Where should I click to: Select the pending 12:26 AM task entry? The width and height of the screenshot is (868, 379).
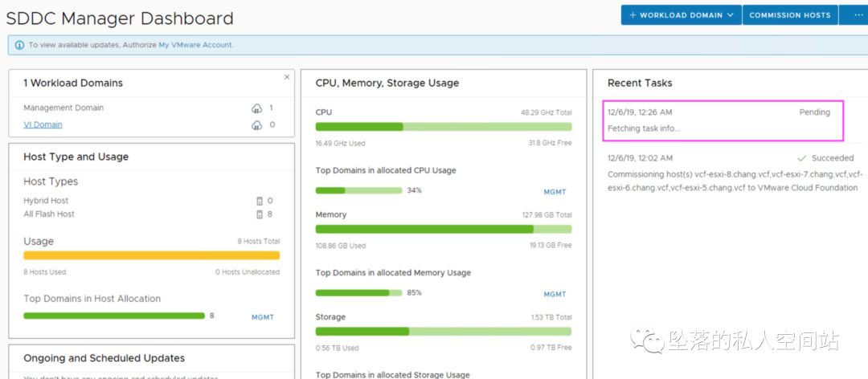pos(721,120)
